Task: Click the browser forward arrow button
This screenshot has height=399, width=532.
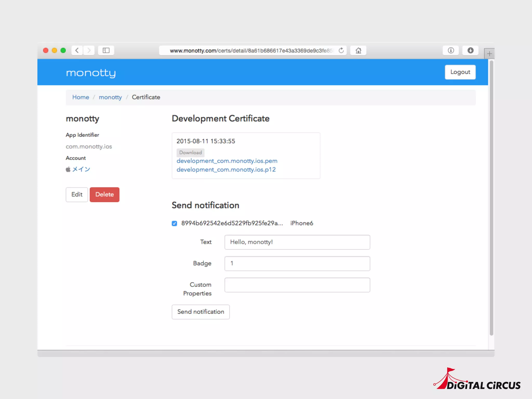Action: tap(89, 50)
